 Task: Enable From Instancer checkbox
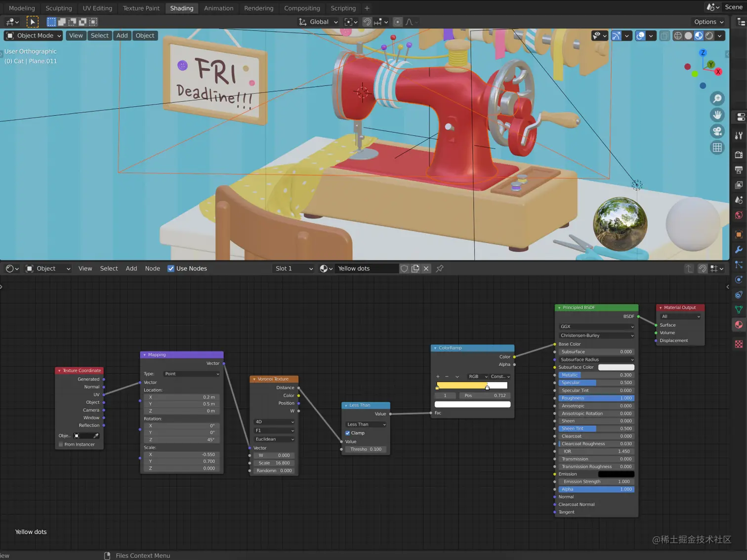pos(61,444)
